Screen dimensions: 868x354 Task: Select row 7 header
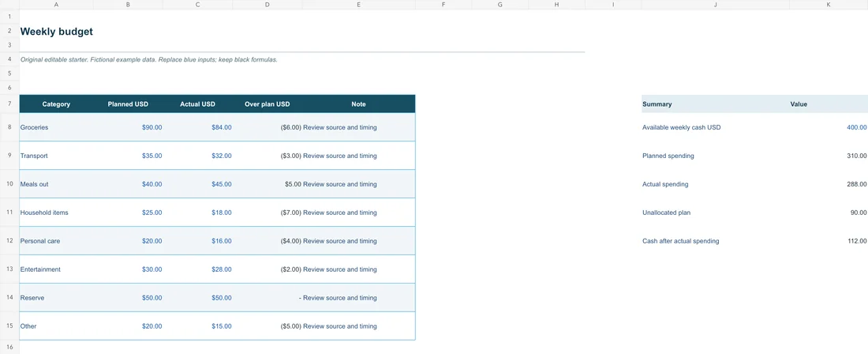tap(9, 104)
